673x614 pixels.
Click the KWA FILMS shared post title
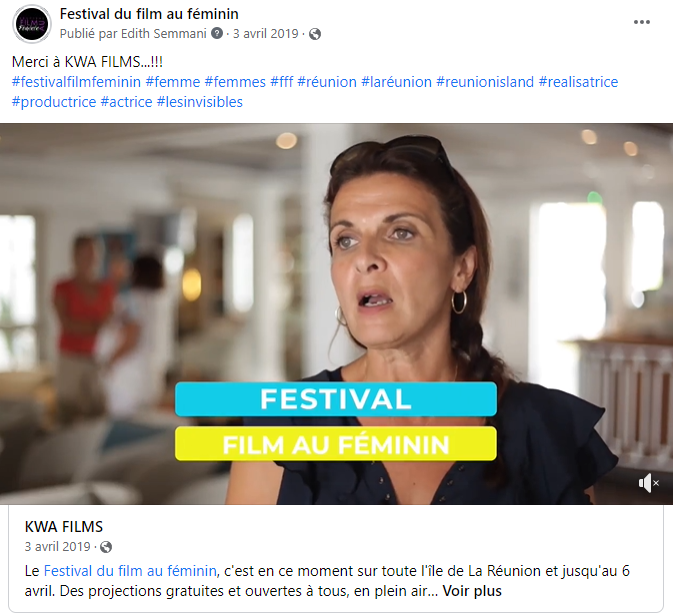pyautogui.click(x=64, y=526)
